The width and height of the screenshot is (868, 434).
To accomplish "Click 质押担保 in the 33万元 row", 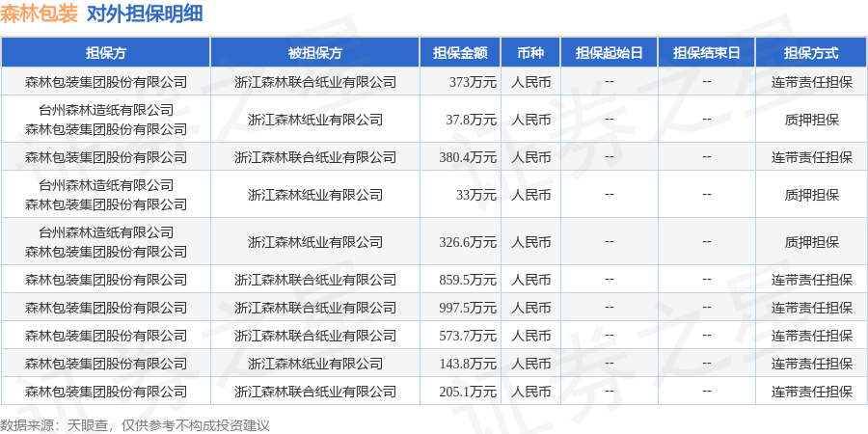I will [811, 195].
